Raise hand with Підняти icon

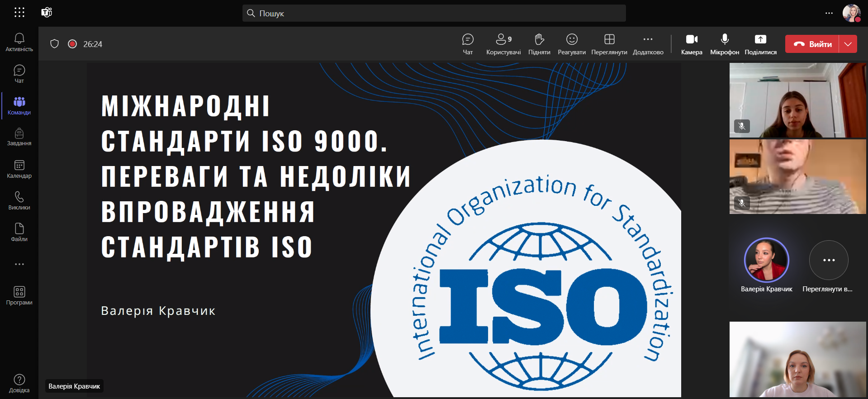(x=539, y=44)
